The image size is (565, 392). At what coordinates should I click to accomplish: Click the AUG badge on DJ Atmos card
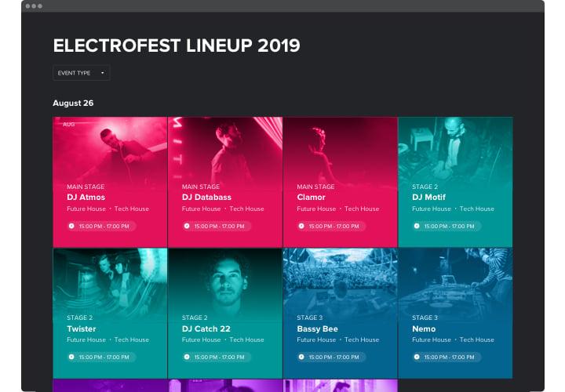(x=68, y=125)
